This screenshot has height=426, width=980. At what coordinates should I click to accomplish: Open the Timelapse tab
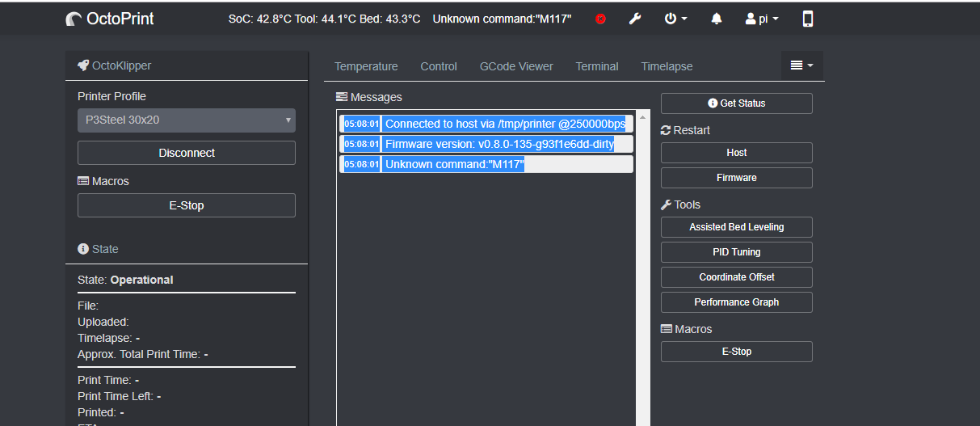[x=667, y=66]
